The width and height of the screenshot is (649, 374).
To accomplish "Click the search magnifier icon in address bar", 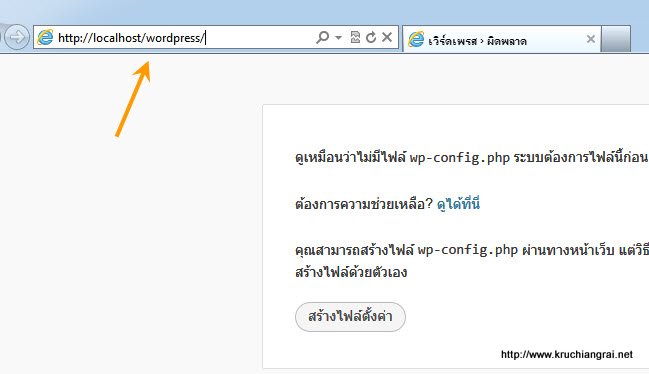I will (322, 37).
